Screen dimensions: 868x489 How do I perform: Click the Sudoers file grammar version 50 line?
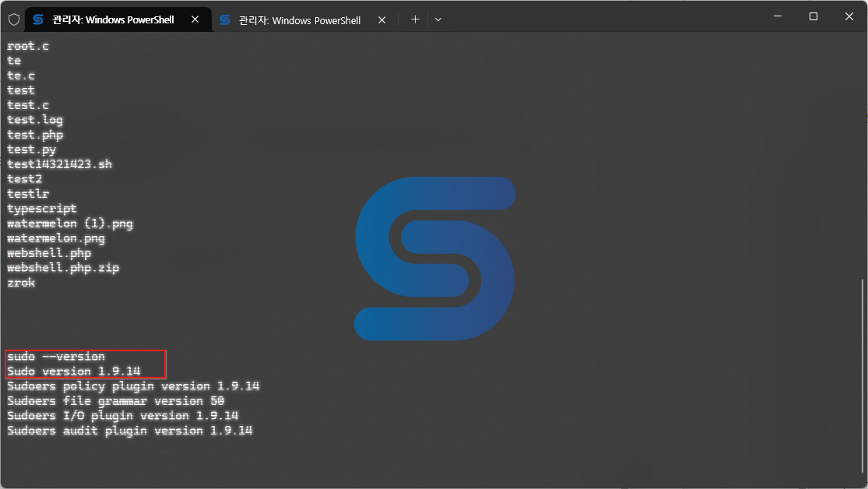click(x=116, y=401)
